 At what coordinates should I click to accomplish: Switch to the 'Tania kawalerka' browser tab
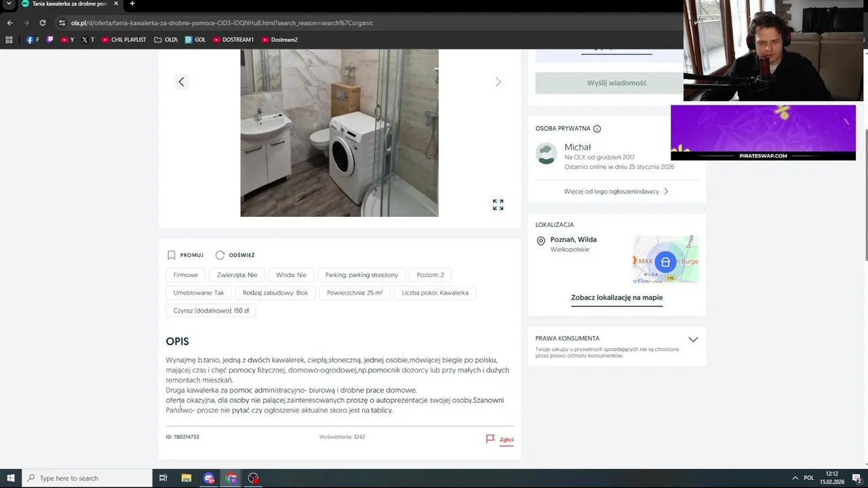point(69,4)
